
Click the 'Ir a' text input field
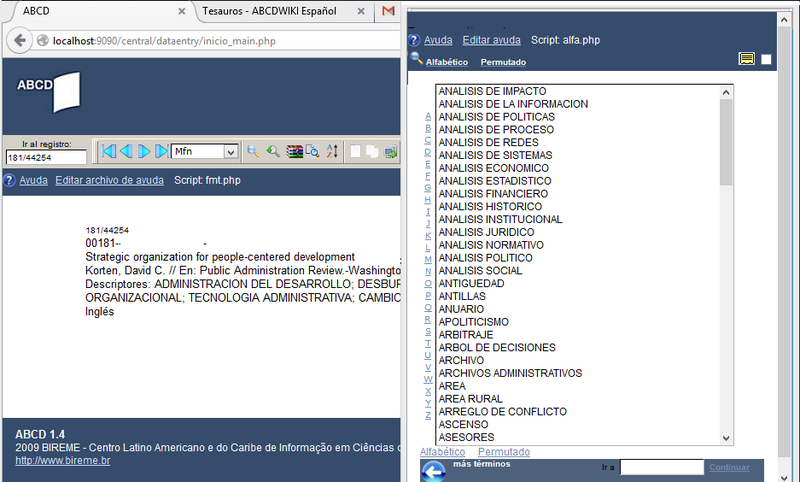tap(661, 467)
